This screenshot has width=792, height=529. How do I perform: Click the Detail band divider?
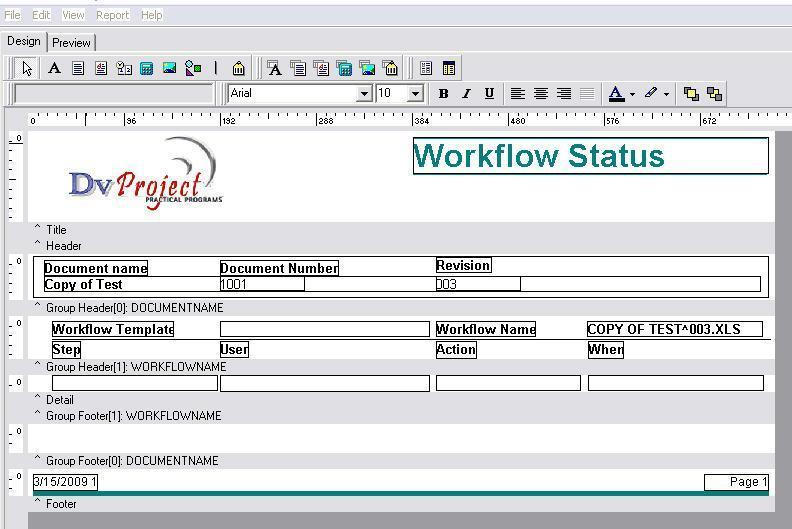402,400
